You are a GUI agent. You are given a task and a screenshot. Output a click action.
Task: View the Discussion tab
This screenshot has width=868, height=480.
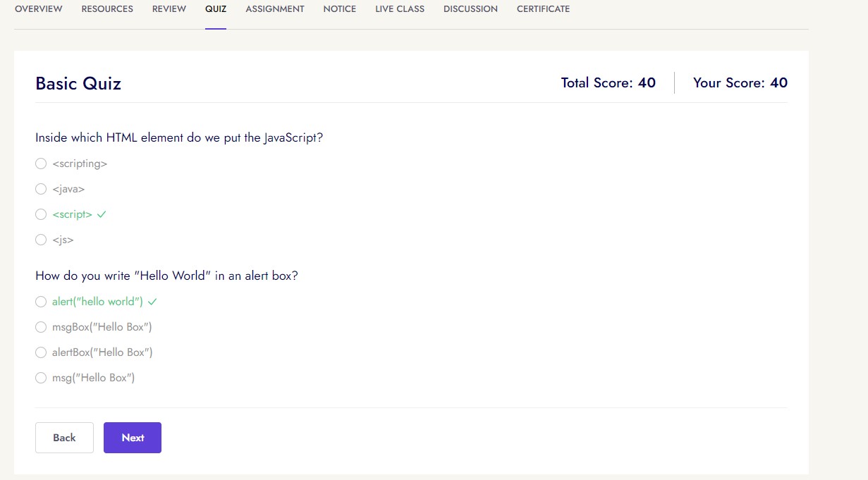pos(470,9)
